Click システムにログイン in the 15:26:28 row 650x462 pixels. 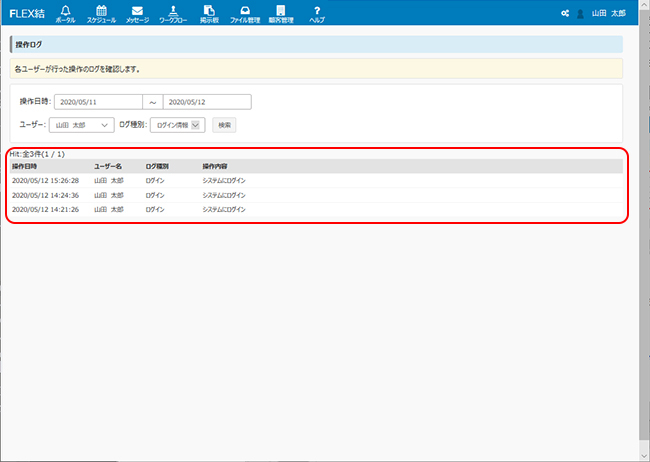click(224, 180)
